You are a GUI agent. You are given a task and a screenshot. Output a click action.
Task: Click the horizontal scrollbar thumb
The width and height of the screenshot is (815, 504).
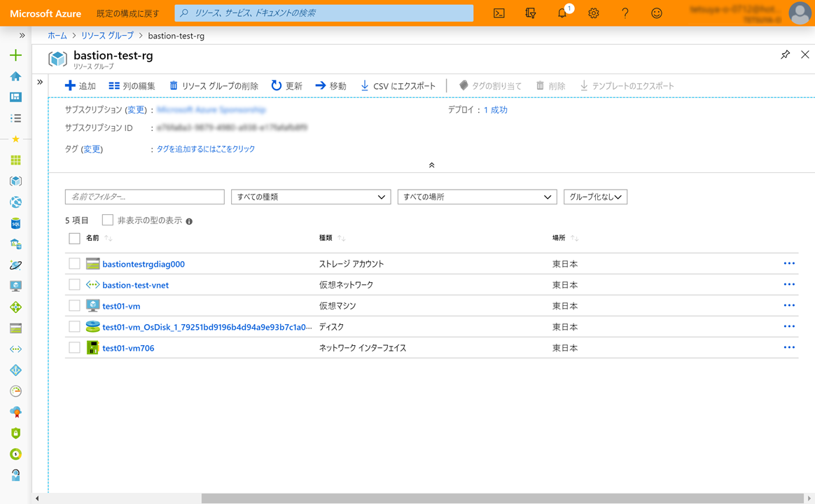coord(503,498)
